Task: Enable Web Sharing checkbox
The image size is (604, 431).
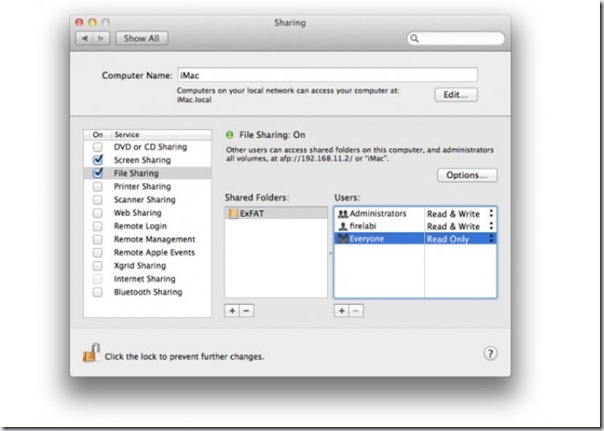Action: pyautogui.click(x=98, y=213)
